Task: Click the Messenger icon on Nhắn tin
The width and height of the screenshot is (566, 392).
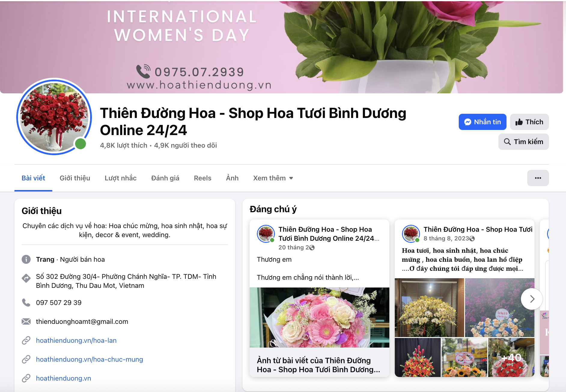Action: coord(467,122)
